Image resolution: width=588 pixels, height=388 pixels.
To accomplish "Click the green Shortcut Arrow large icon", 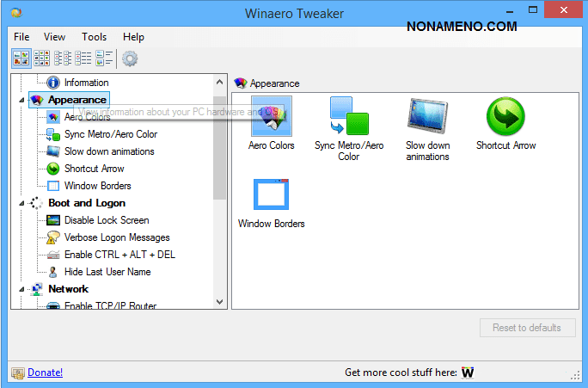I will pyautogui.click(x=505, y=117).
